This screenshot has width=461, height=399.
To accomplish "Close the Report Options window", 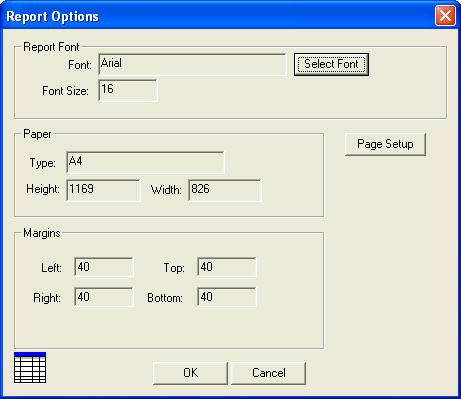I will click(x=445, y=15).
